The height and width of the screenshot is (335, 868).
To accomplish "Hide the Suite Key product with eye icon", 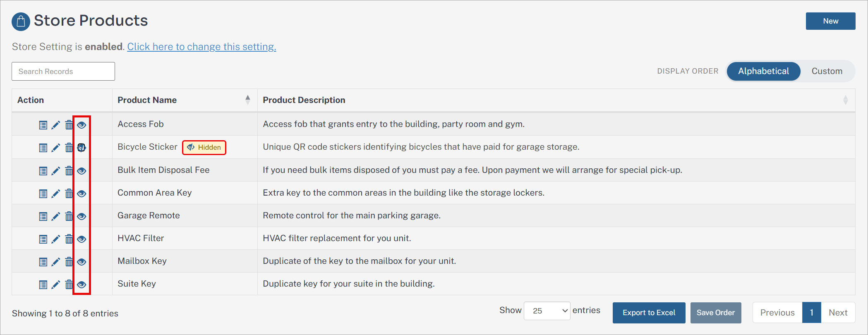I will coord(82,285).
